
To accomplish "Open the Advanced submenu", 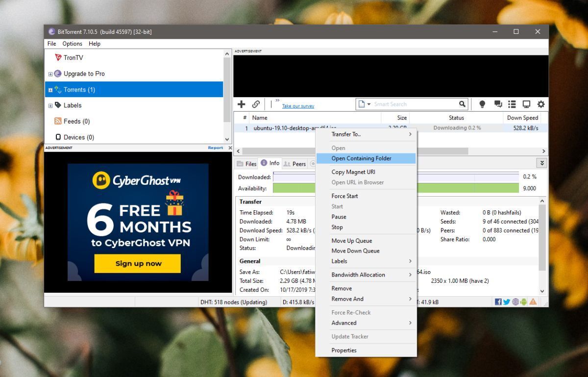I will (x=366, y=323).
